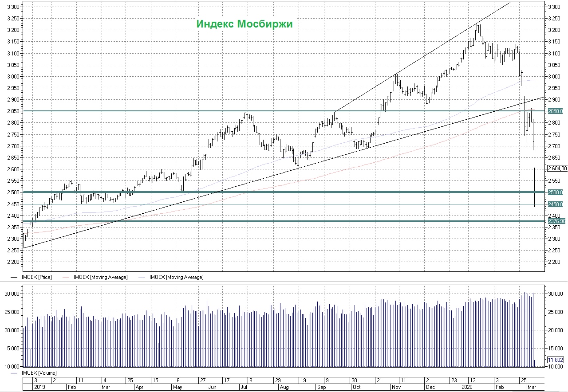This screenshot has height=392, width=568.
Task: Click 2 200 on the right price axis
Action: pyautogui.click(x=555, y=262)
